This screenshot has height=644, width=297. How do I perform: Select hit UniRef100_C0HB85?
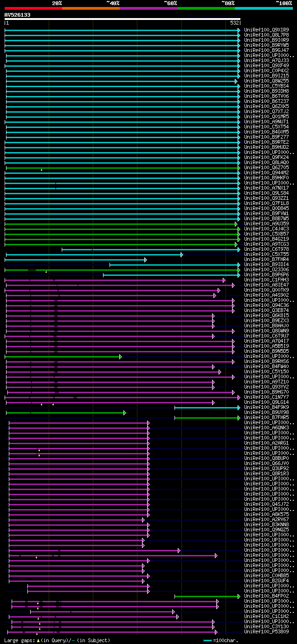(x=266, y=575)
